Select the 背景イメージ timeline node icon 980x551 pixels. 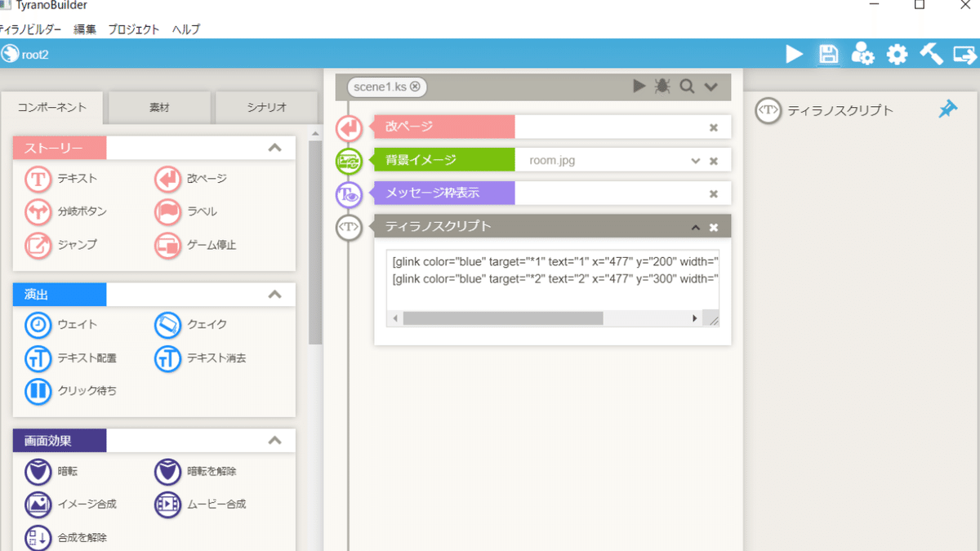[x=349, y=161]
